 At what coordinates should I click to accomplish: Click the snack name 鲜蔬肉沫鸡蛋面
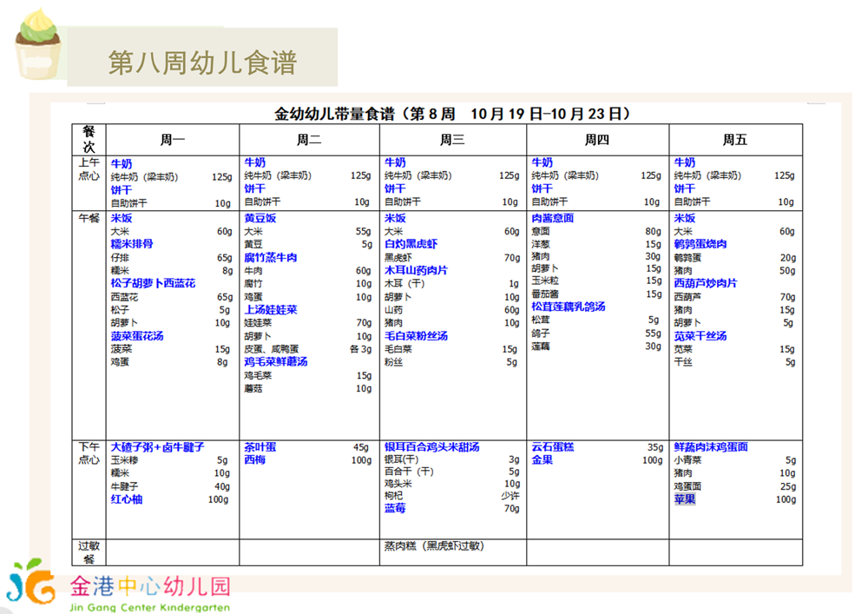click(711, 447)
